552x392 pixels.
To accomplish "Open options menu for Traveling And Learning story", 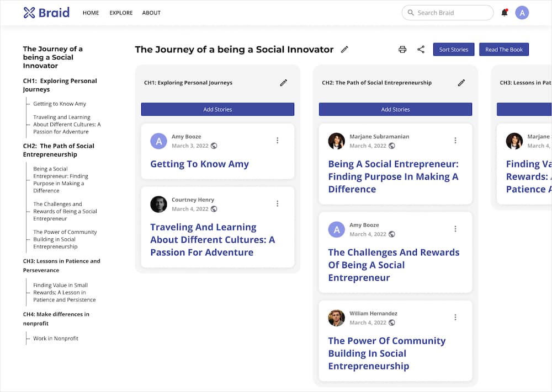I will pos(277,203).
